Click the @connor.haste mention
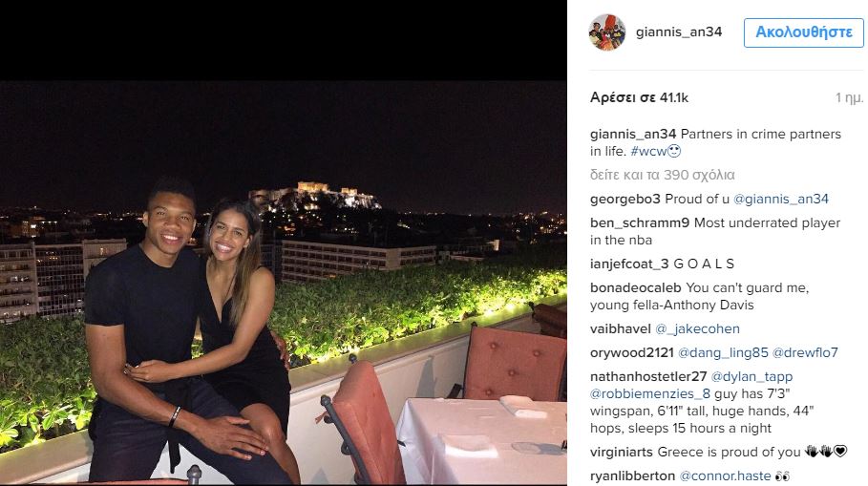 (725, 475)
